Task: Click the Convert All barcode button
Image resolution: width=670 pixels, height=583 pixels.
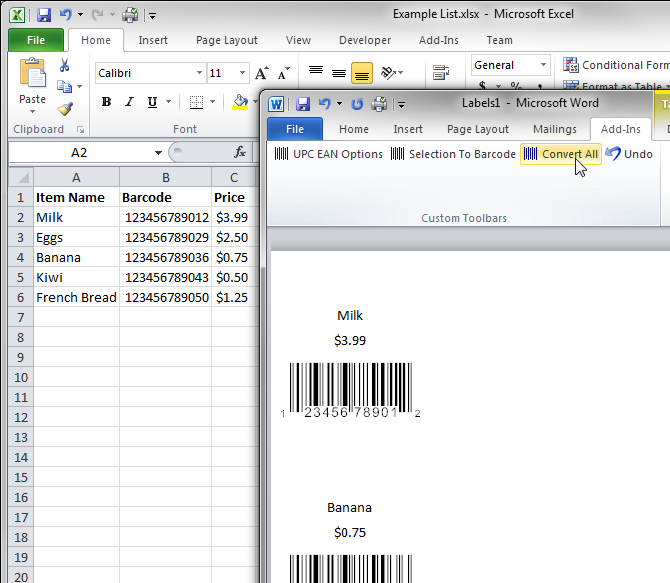Action: pos(561,154)
